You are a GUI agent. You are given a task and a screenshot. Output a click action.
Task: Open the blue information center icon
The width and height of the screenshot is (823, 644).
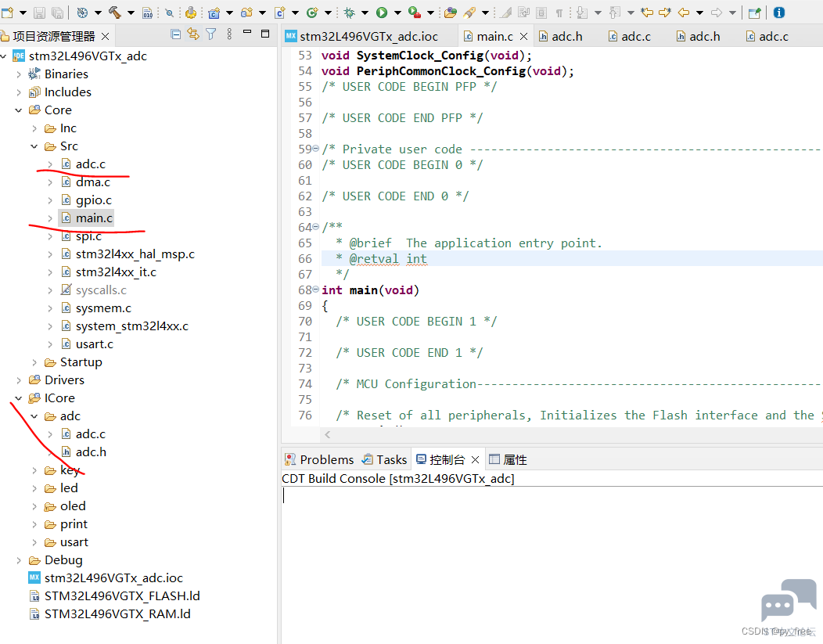(779, 12)
